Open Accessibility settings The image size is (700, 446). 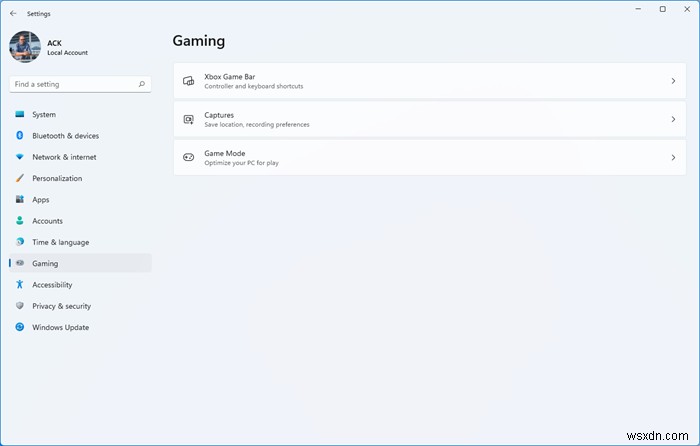[80, 285]
